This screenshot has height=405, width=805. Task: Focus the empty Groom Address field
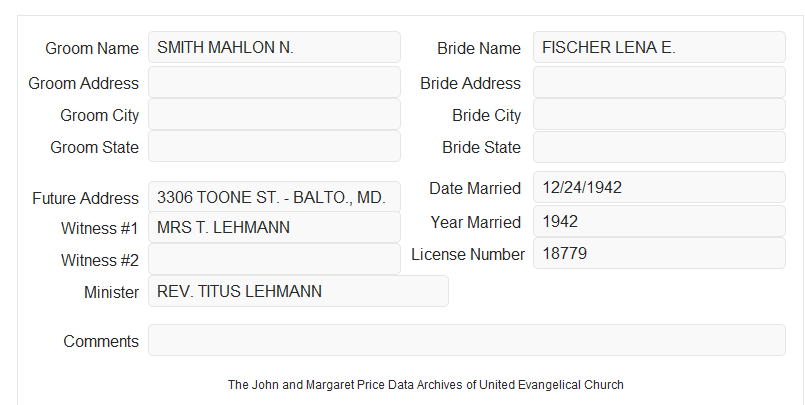[274, 82]
